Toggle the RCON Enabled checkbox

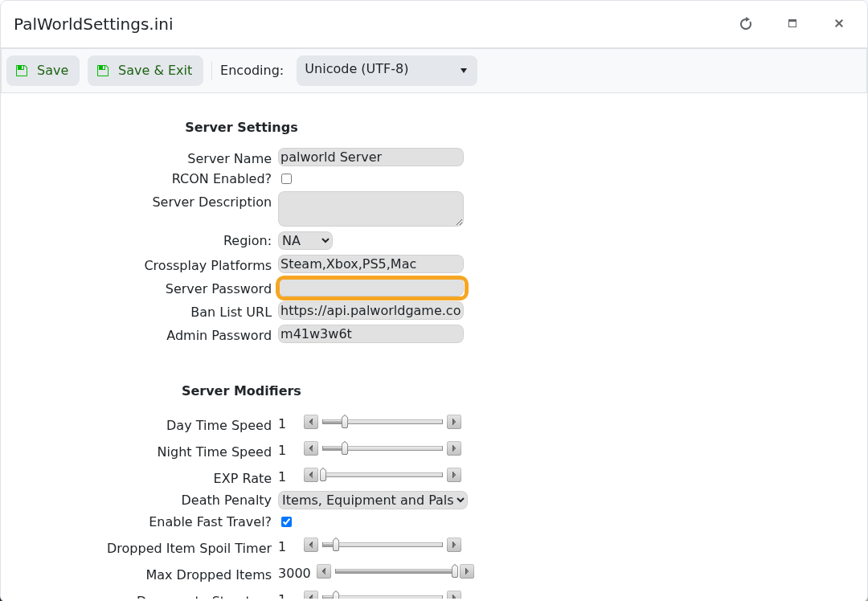(286, 178)
